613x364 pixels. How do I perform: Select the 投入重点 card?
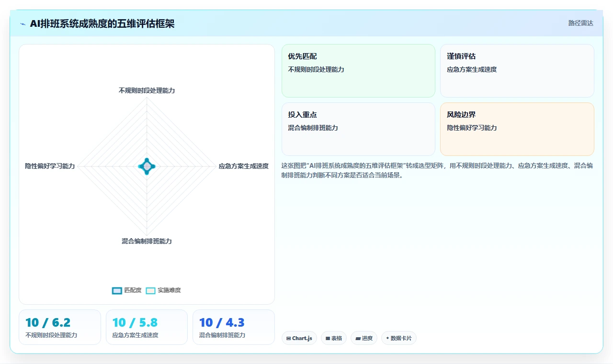[x=358, y=129]
